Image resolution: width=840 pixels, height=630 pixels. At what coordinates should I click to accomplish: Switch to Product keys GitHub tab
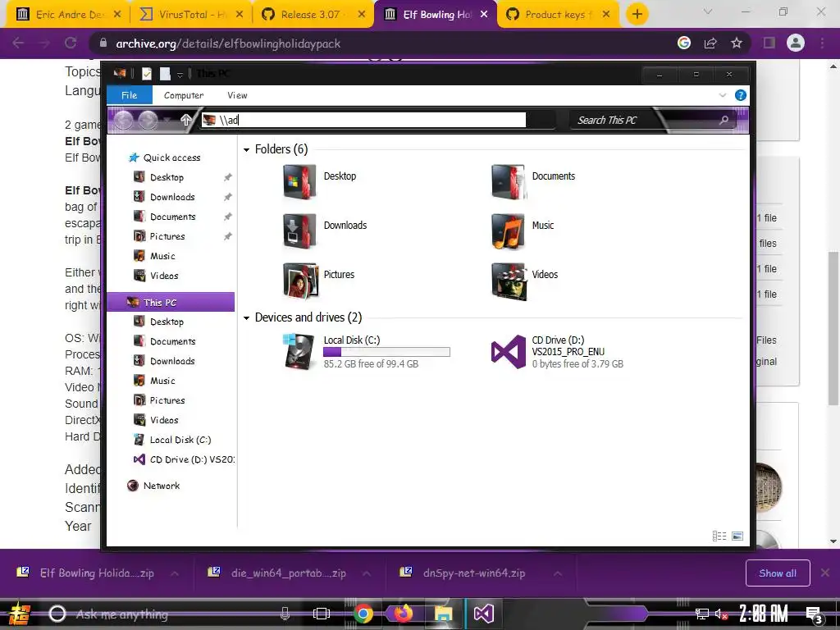tap(558, 15)
